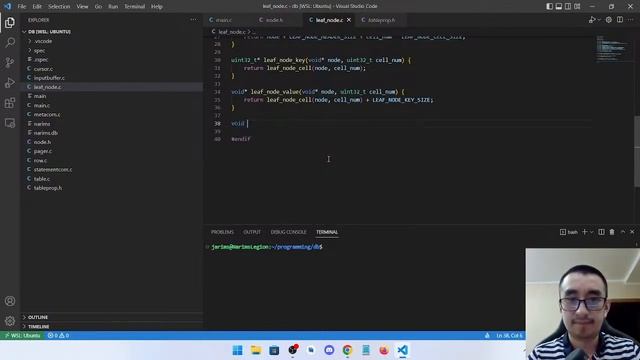Open the Extensions view
The height and width of the screenshot is (360, 640).
click(10, 102)
